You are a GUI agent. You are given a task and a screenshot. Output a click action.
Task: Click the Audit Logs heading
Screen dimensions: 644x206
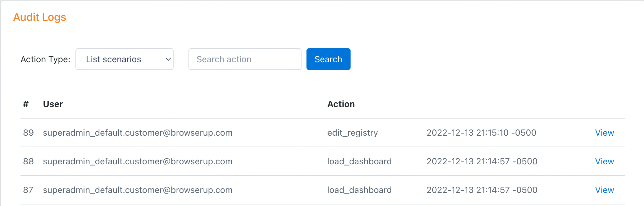click(40, 17)
